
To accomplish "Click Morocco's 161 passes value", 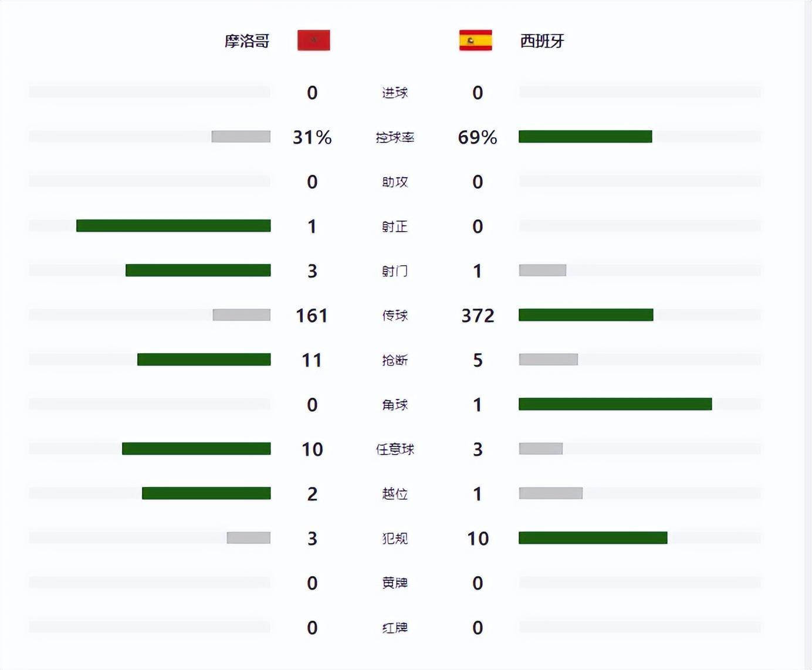I will point(312,316).
